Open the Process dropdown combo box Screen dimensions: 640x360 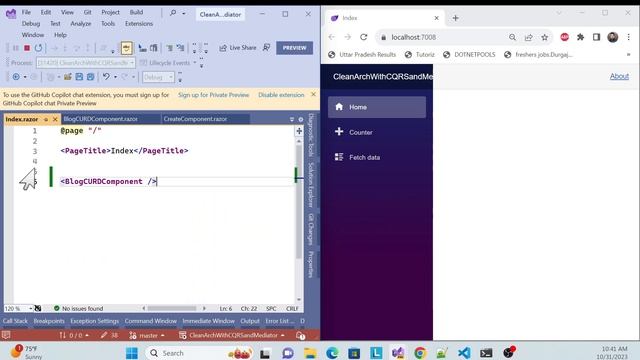pyautogui.click(x=86, y=63)
